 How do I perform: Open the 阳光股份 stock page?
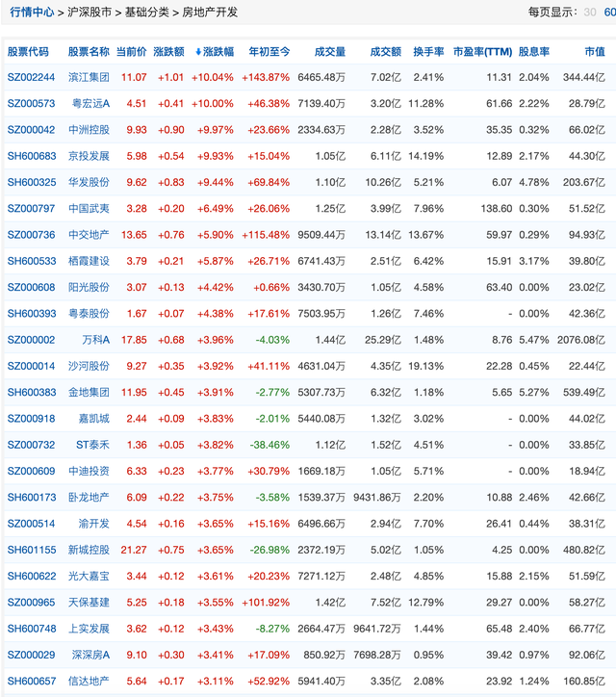pos(89,287)
